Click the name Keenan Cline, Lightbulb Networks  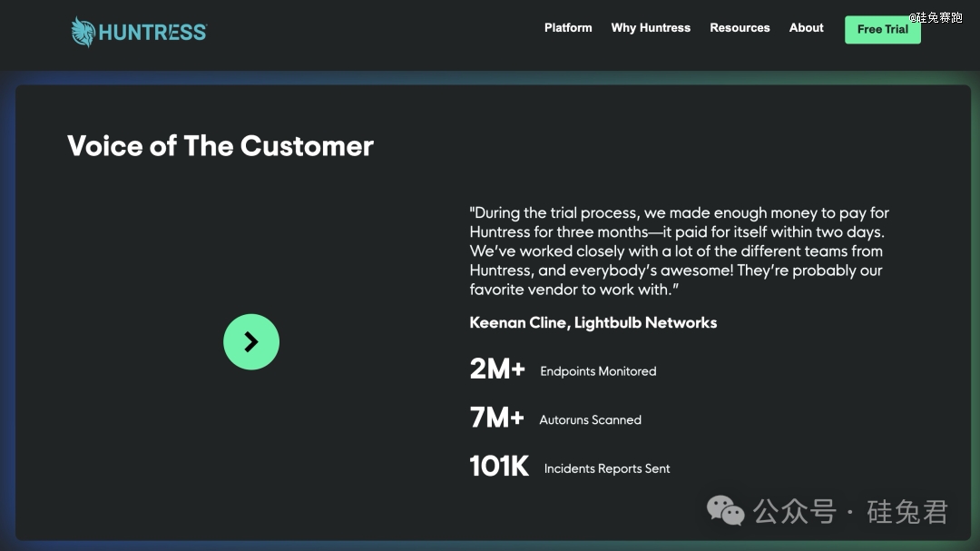(x=593, y=322)
